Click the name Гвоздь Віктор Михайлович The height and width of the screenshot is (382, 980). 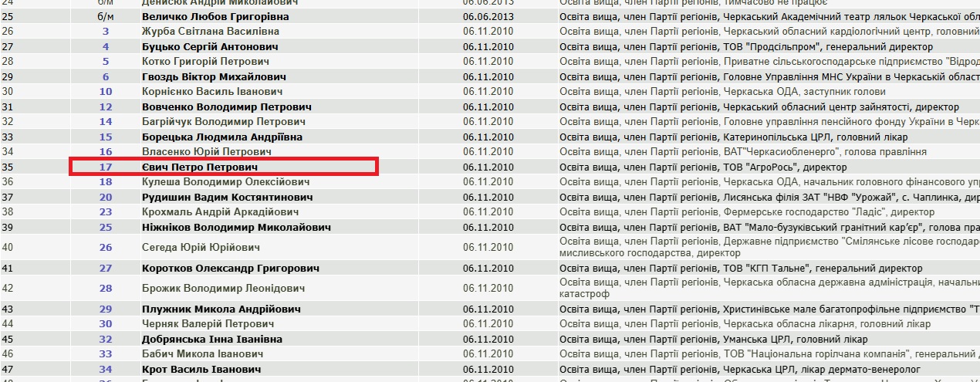pyautogui.click(x=214, y=77)
